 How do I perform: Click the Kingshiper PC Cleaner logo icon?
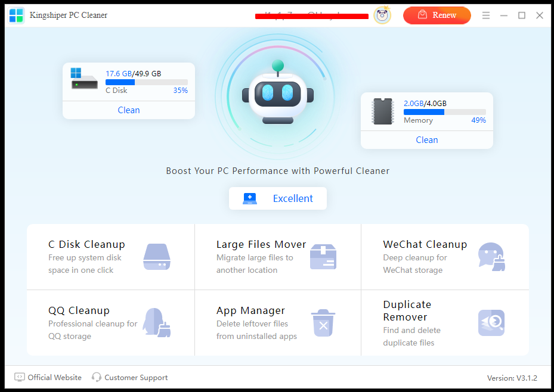pos(16,15)
